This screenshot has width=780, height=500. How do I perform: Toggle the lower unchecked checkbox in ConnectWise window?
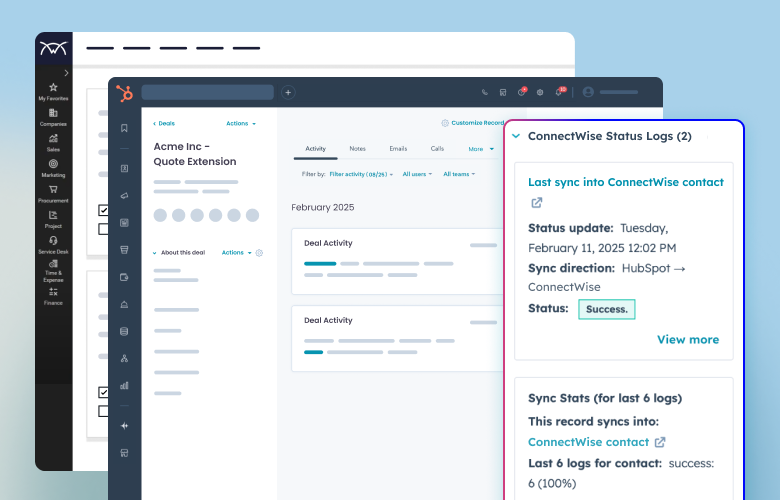tap(103, 411)
